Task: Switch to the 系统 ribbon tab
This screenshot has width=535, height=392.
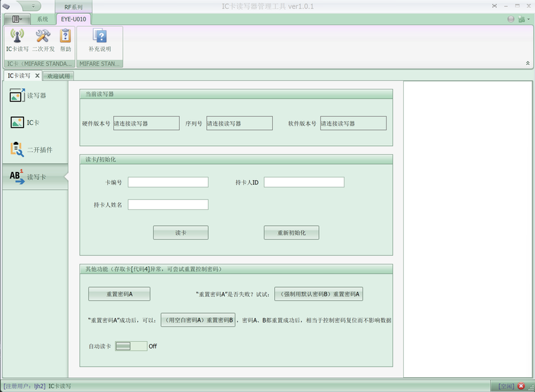Action: 42,19
